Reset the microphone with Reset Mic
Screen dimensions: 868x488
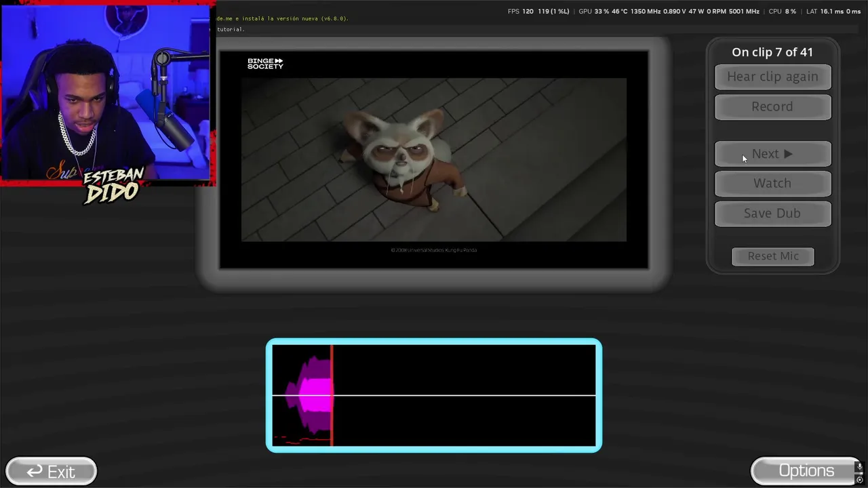773,256
